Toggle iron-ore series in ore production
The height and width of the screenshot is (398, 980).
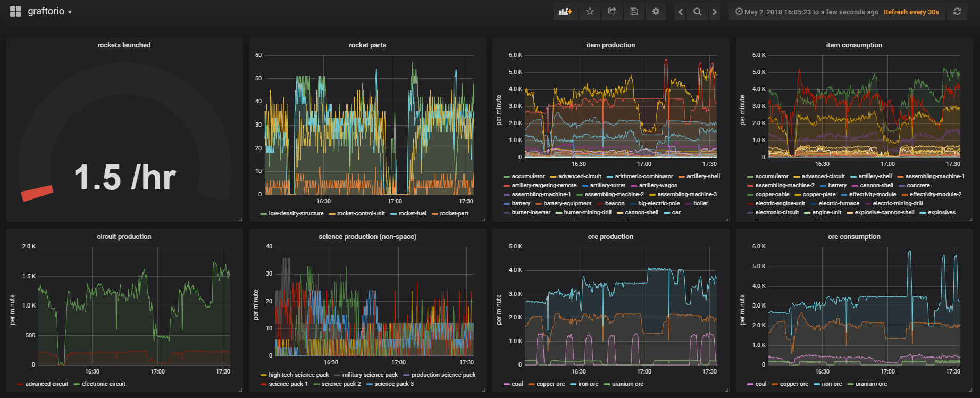pyautogui.click(x=588, y=384)
